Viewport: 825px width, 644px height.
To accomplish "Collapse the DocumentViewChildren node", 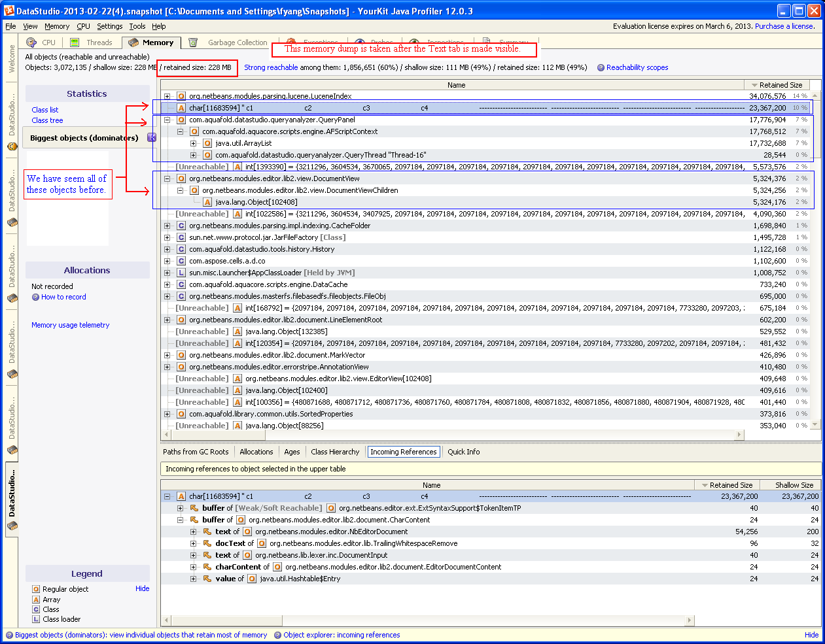I will (x=180, y=190).
